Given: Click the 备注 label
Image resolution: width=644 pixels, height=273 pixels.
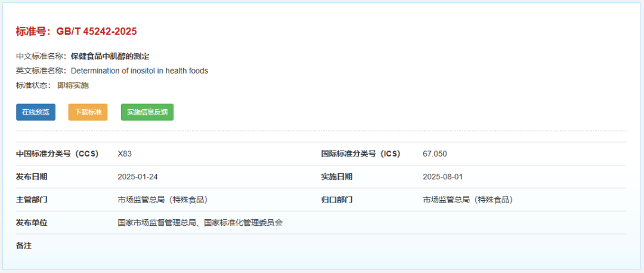Looking at the screenshot, I should (x=24, y=246).
